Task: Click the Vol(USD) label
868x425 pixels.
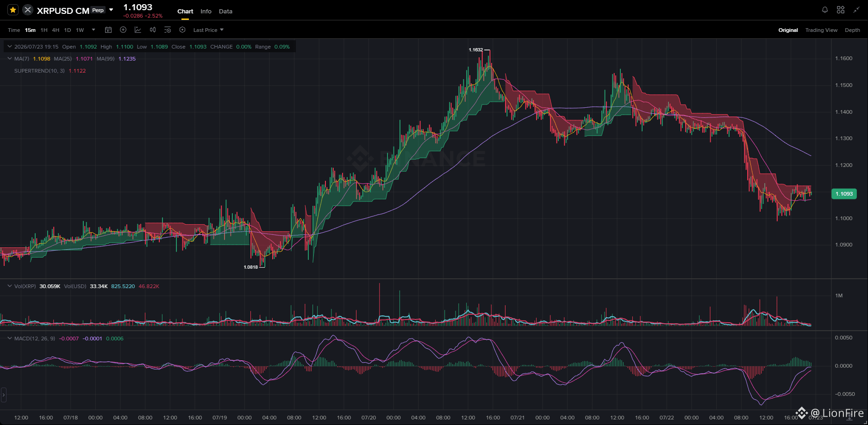Action: (x=75, y=286)
